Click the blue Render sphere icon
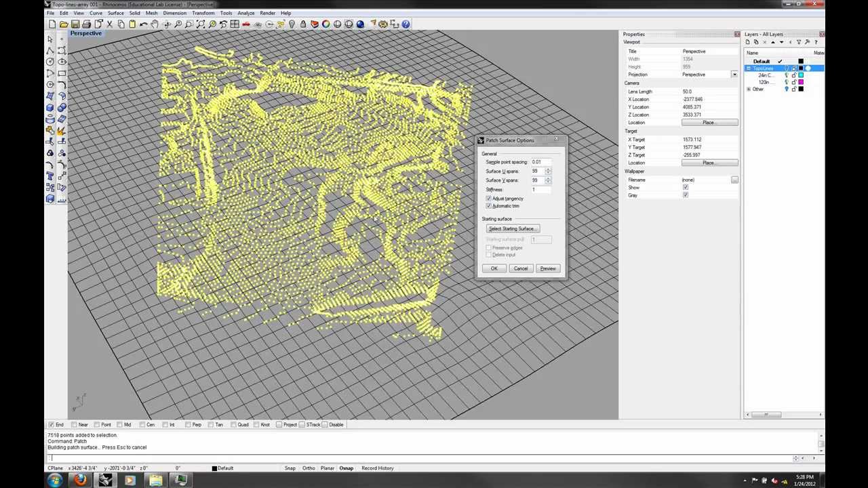 360,24
